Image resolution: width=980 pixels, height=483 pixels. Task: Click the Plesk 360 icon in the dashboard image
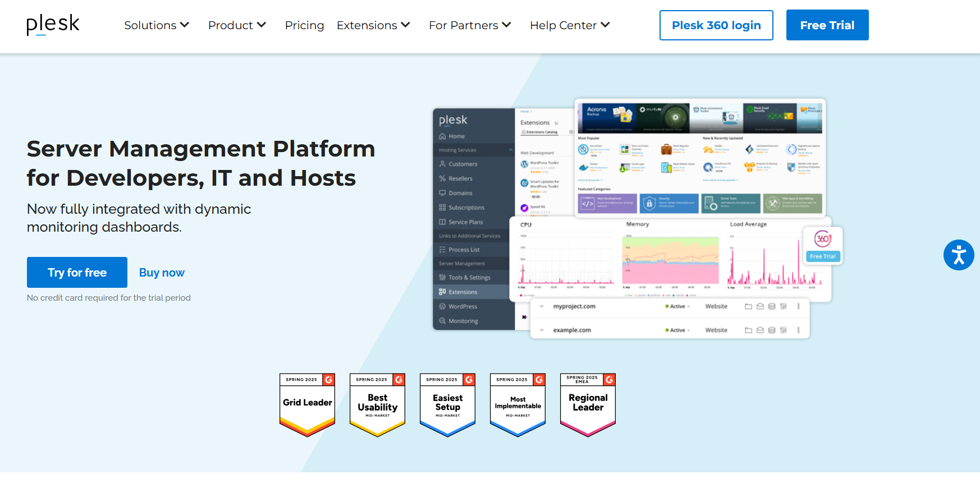823,239
